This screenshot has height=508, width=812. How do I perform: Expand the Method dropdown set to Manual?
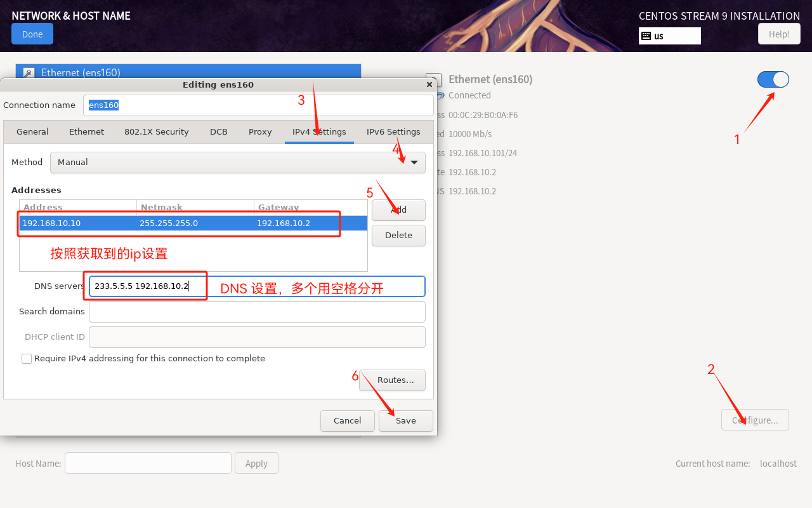click(x=238, y=163)
